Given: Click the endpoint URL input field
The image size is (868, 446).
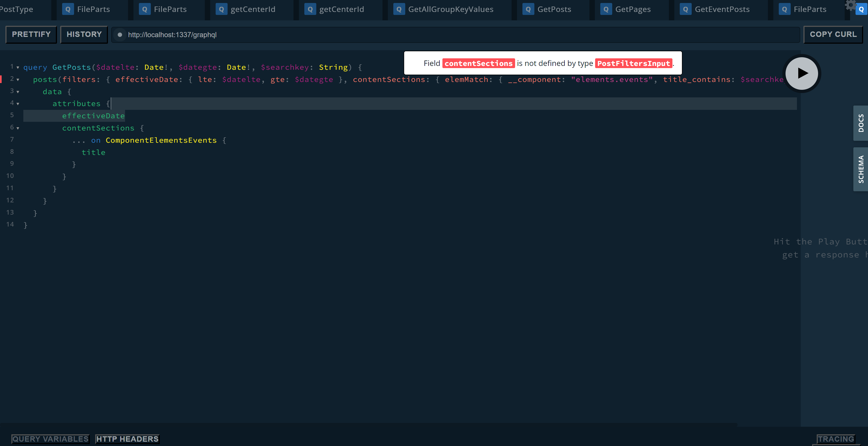Looking at the screenshot, I should (x=456, y=35).
